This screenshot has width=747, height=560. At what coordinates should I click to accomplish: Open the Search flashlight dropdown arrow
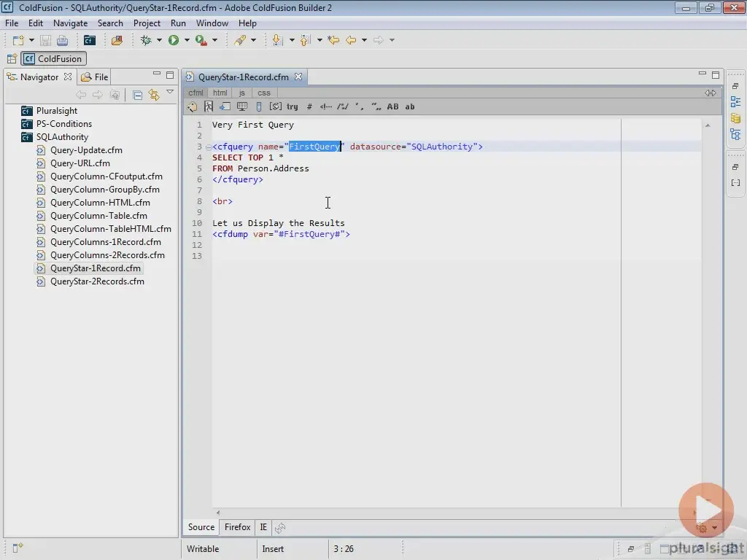coord(253,41)
